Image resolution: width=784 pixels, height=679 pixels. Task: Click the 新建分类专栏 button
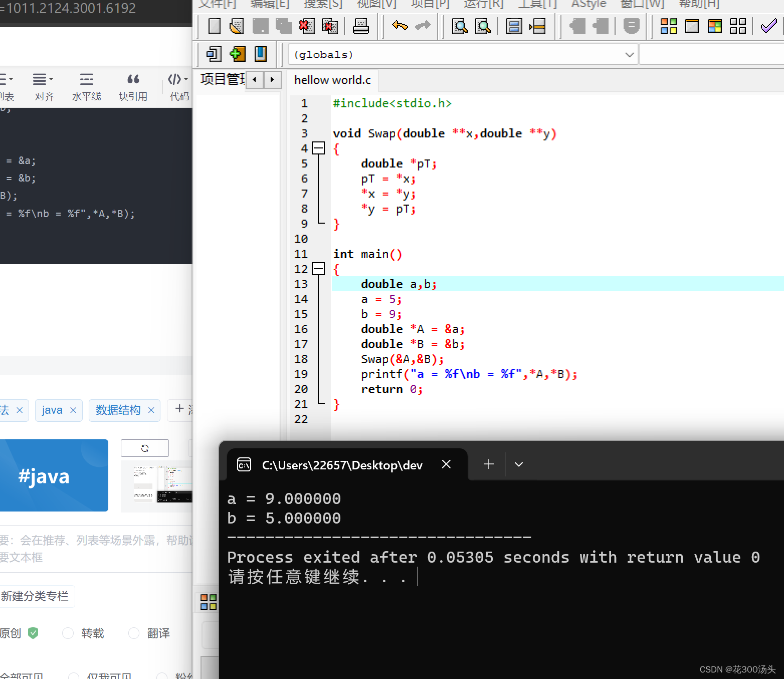pos(35,596)
